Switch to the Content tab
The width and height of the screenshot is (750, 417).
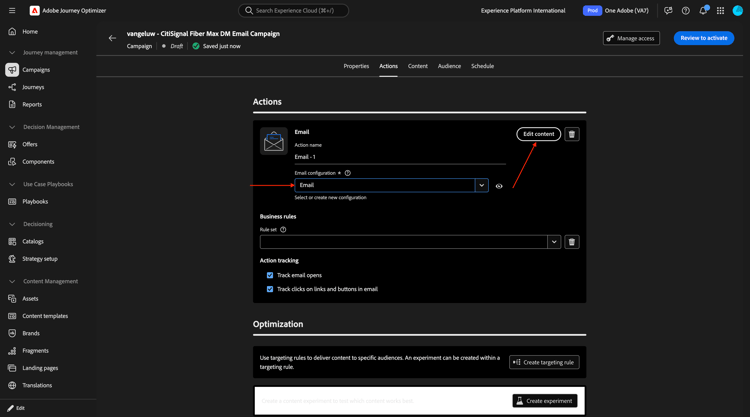coord(418,66)
